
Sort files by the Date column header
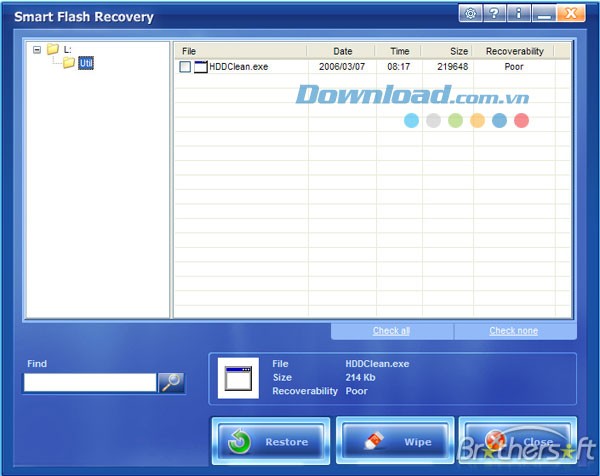tap(343, 50)
